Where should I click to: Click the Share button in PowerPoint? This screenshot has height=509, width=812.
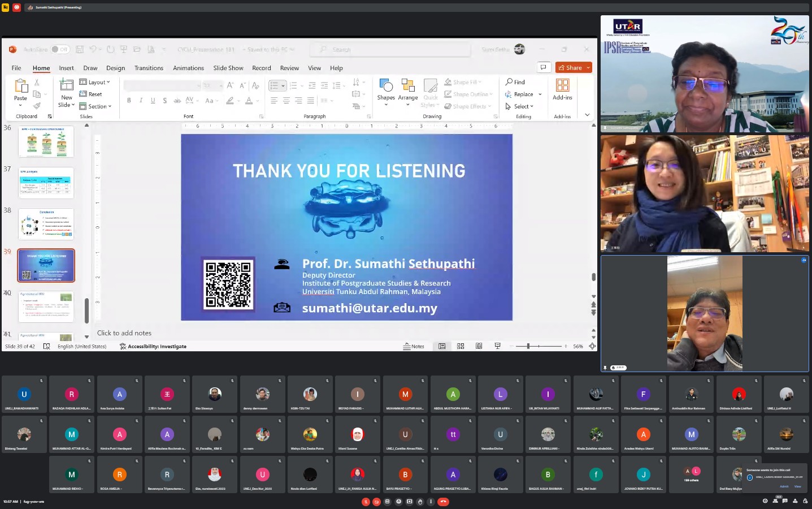pos(570,67)
